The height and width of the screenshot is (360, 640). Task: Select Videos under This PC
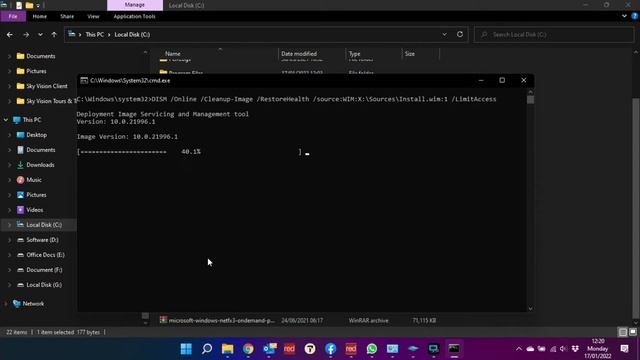click(35, 210)
